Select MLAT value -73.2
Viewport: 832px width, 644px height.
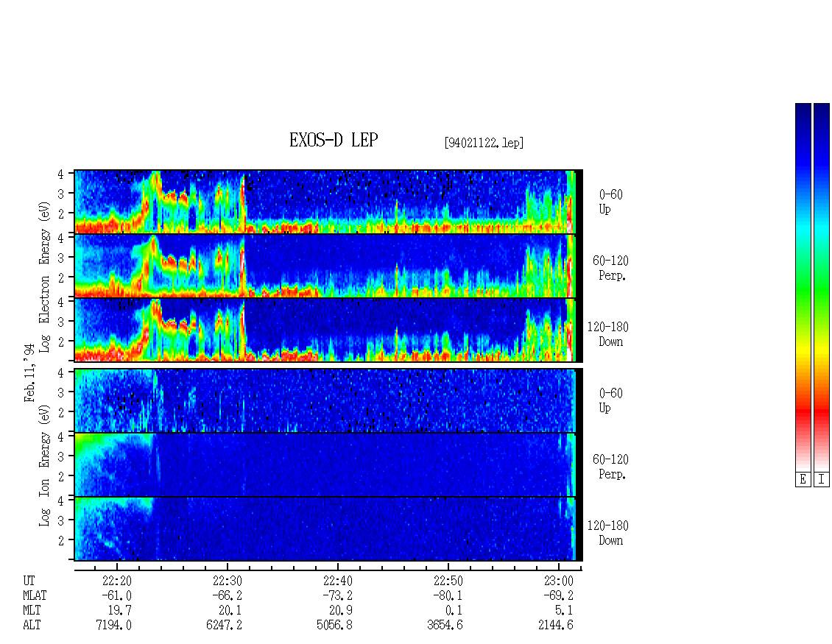pyautogui.click(x=337, y=595)
